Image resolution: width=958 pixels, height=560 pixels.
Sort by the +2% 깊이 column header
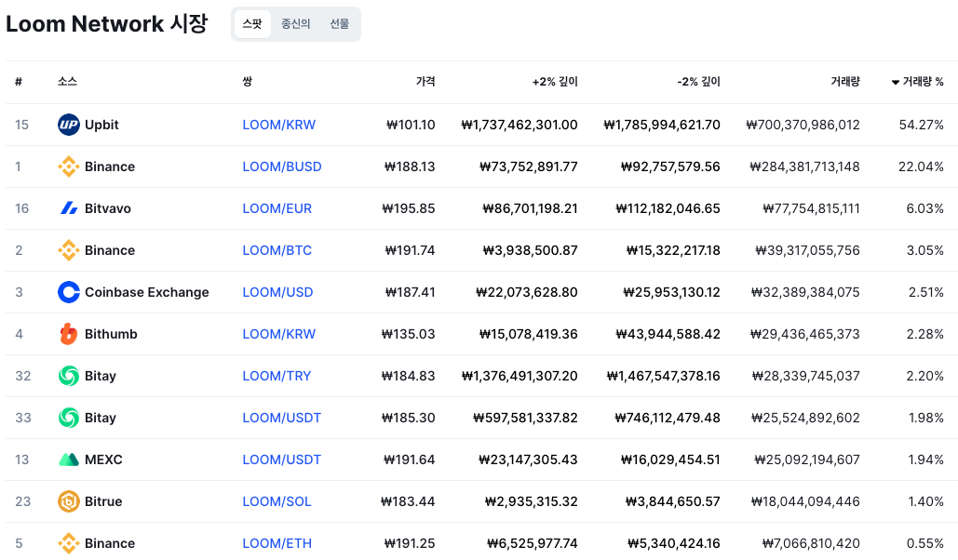555,81
